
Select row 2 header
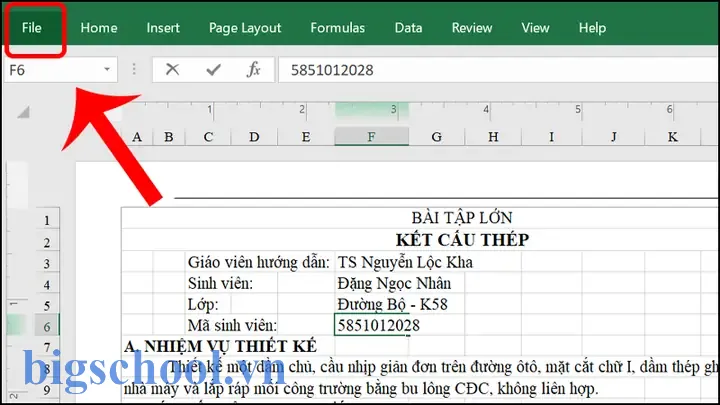click(x=47, y=242)
